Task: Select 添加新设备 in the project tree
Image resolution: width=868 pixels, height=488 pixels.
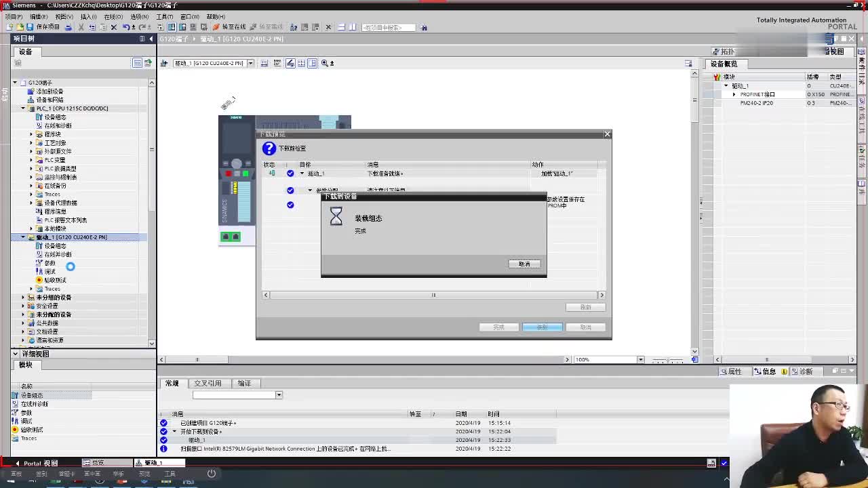Action: tap(50, 91)
